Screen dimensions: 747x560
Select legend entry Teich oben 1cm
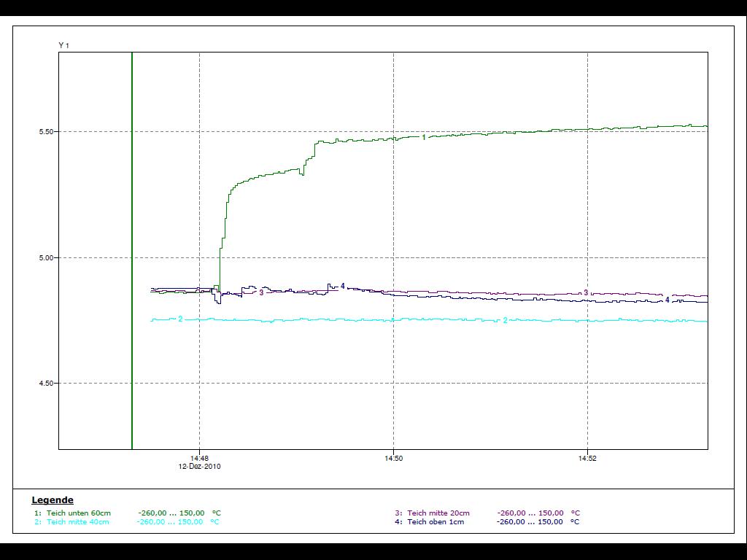point(436,522)
